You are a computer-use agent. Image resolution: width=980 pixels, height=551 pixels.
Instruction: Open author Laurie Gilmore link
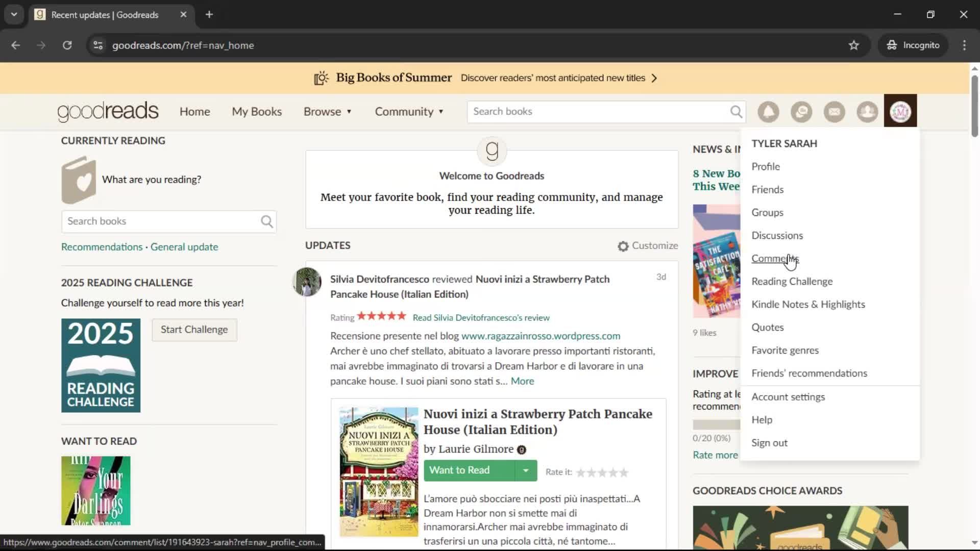476,449
